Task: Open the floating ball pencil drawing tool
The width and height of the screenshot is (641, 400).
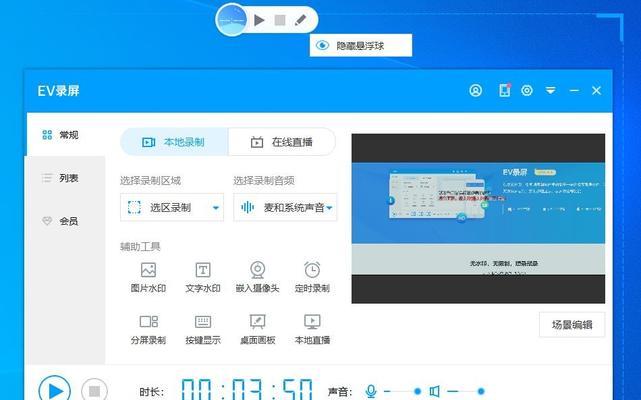Action: (x=300, y=20)
